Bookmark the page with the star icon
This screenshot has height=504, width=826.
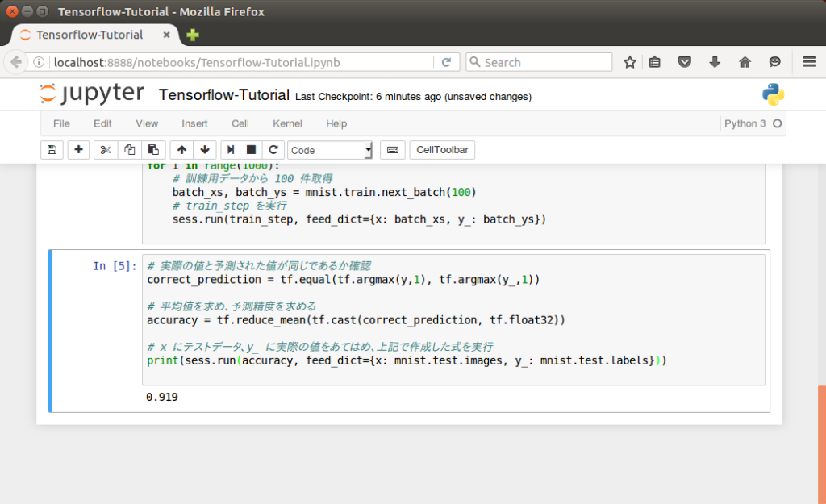pyautogui.click(x=630, y=61)
